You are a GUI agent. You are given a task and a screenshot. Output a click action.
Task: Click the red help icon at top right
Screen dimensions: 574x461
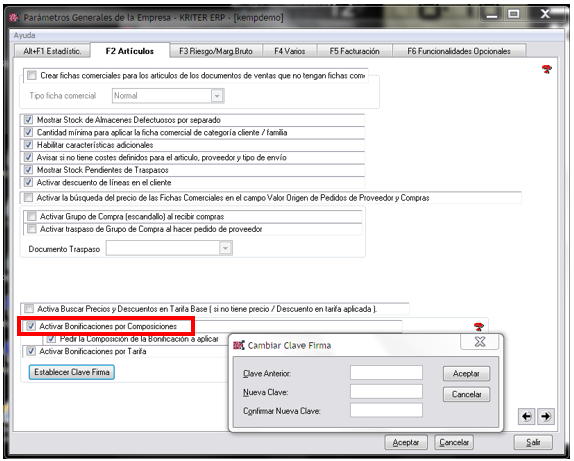pos(547,69)
